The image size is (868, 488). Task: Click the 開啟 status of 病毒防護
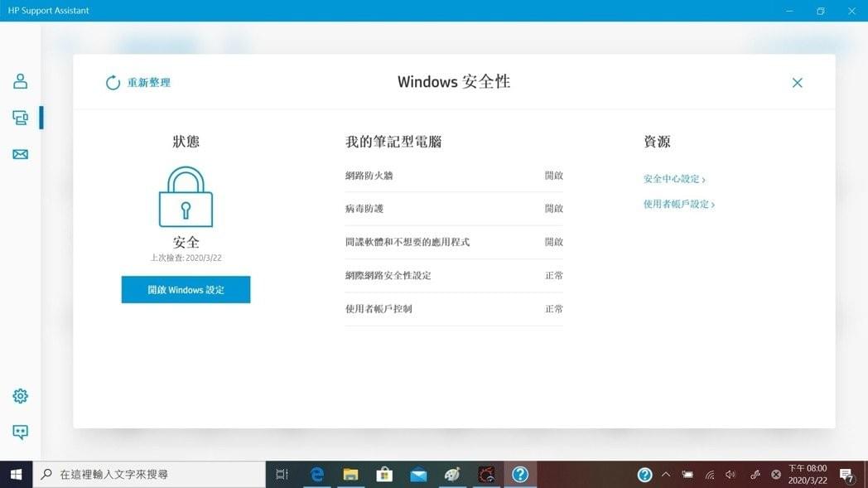[554, 209]
